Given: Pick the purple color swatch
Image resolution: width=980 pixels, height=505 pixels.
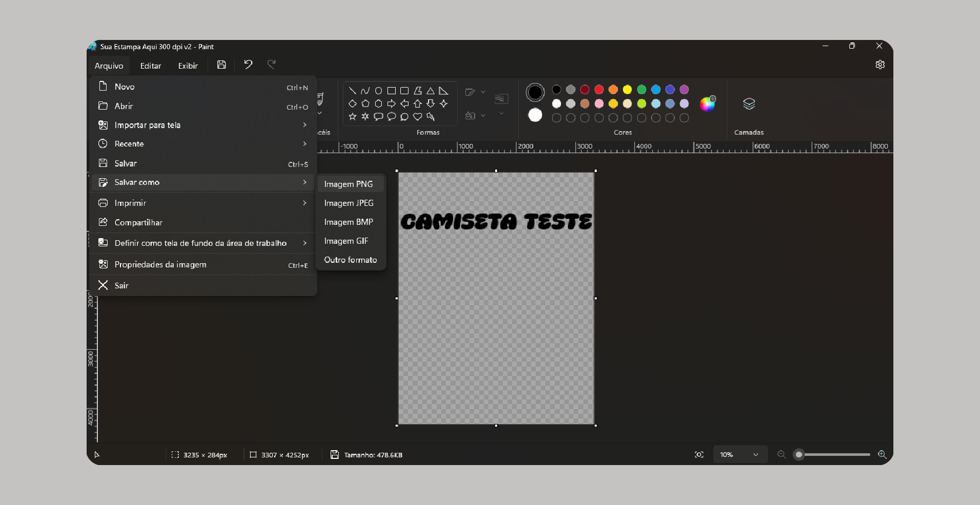Looking at the screenshot, I should [684, 90].
